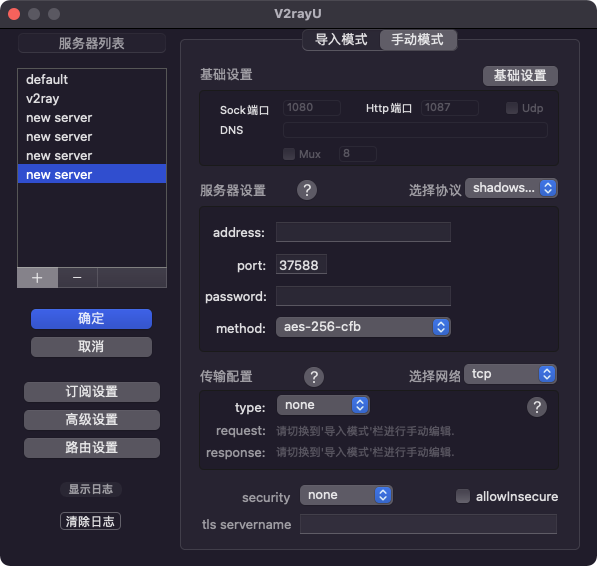597x566 pixels.
Task: Open the type none dropdown
Action: [x=323, y=405]
